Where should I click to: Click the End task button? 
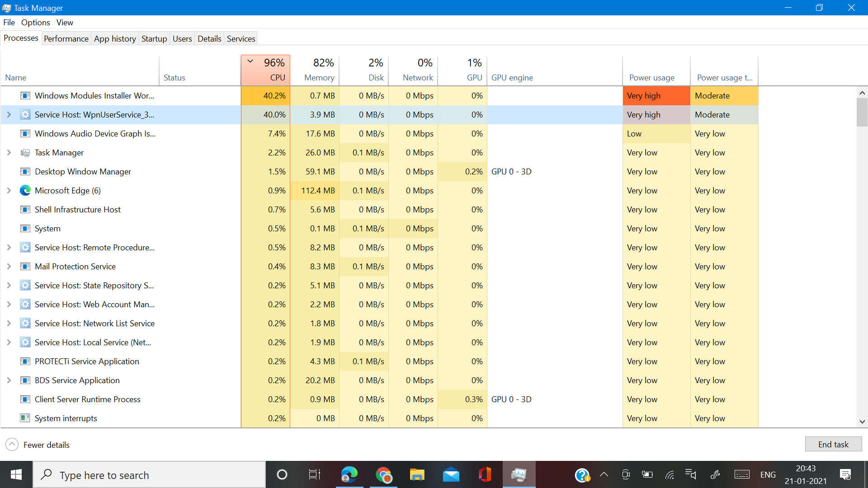click(833, 444)
